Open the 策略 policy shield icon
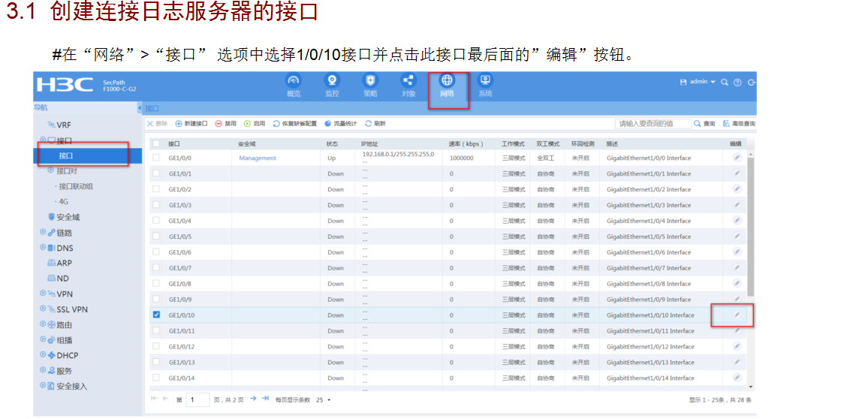Viewport: 868px width, 419px height. point(370,81)
